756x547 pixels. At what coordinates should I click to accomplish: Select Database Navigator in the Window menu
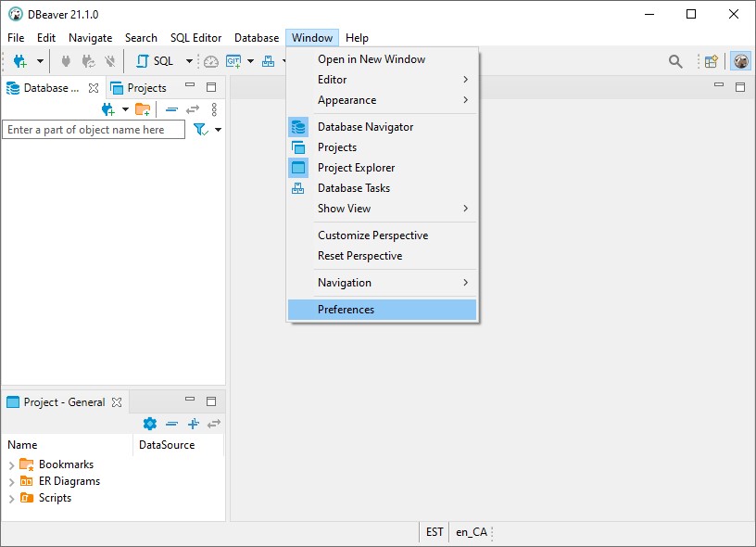point(382,127)
